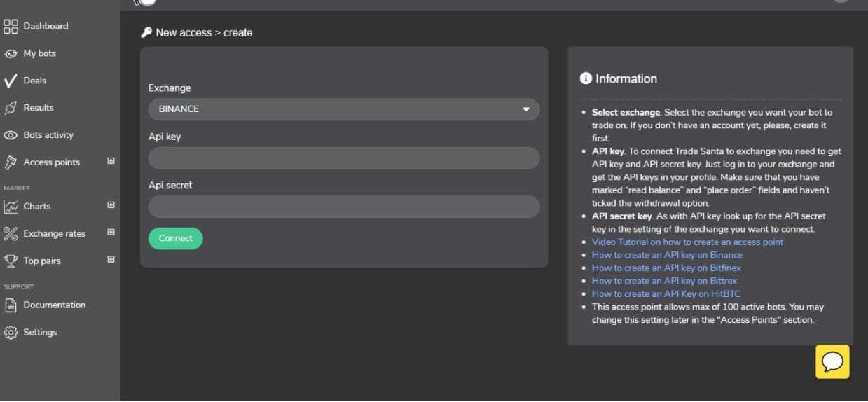This screenshot has height=402, width=868.
Task: Open the yellow chat support bubble
Action: pos(832,362)
